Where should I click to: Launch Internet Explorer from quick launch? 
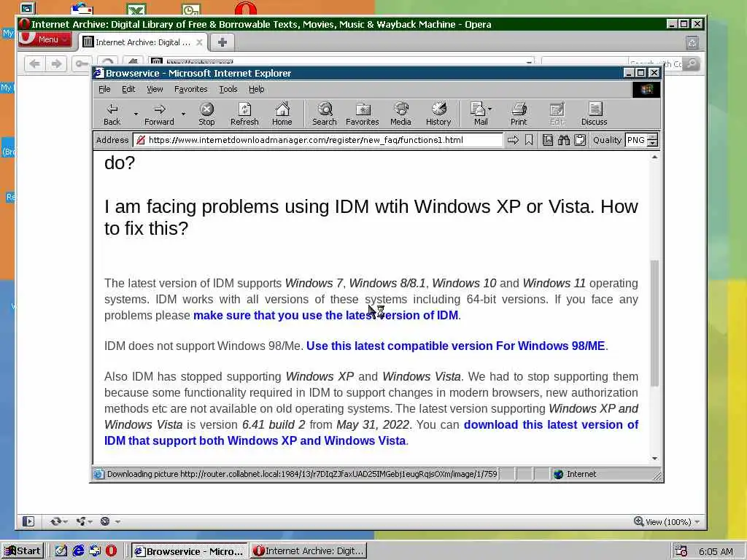tap(78, 551)
